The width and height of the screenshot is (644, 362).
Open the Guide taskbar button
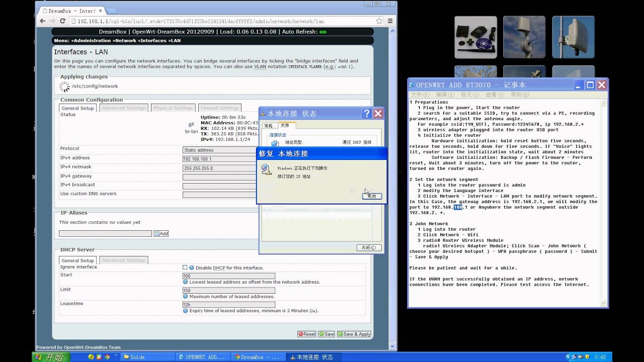[148, 357]
